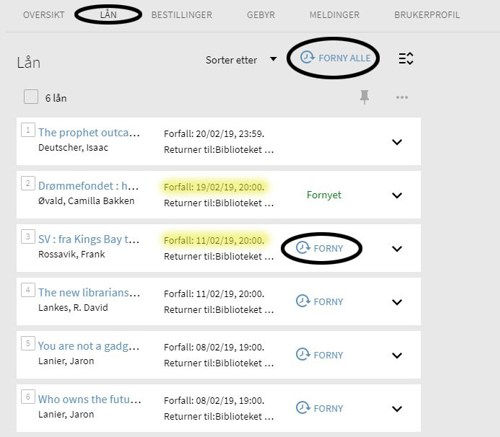500x437 pixels.
Task: Renew the SV: fra Kings Bay loan
Action: click(319, 248)
